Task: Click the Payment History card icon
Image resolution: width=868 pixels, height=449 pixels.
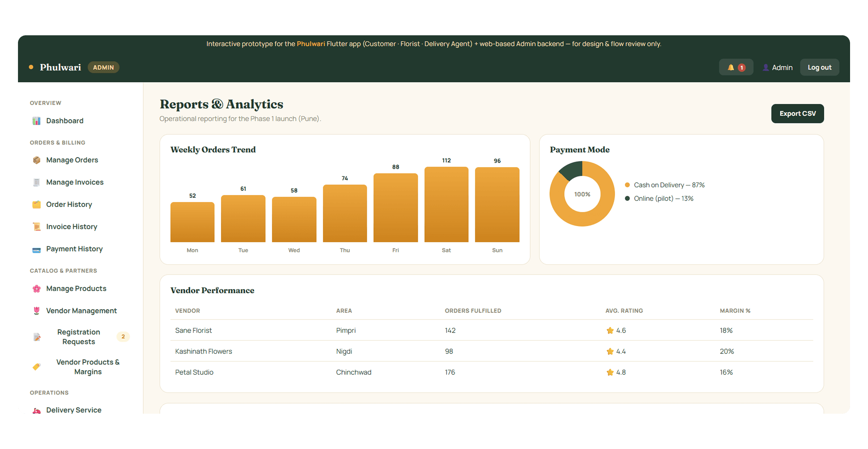Action: pos(36,250)
